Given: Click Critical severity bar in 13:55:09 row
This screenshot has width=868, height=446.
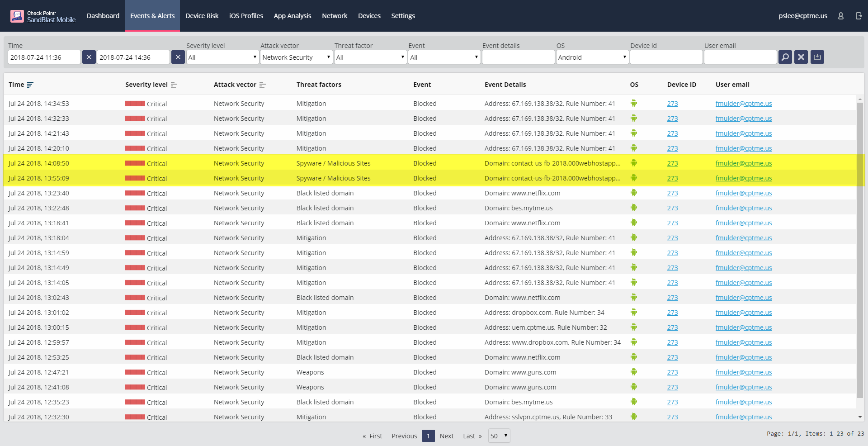Looking at the screenshot, I should click(x=135, y=178).
